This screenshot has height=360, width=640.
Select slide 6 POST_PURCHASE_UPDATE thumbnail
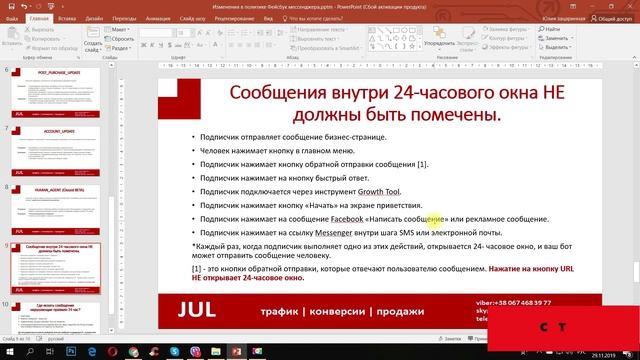click(x=56, y=93)
